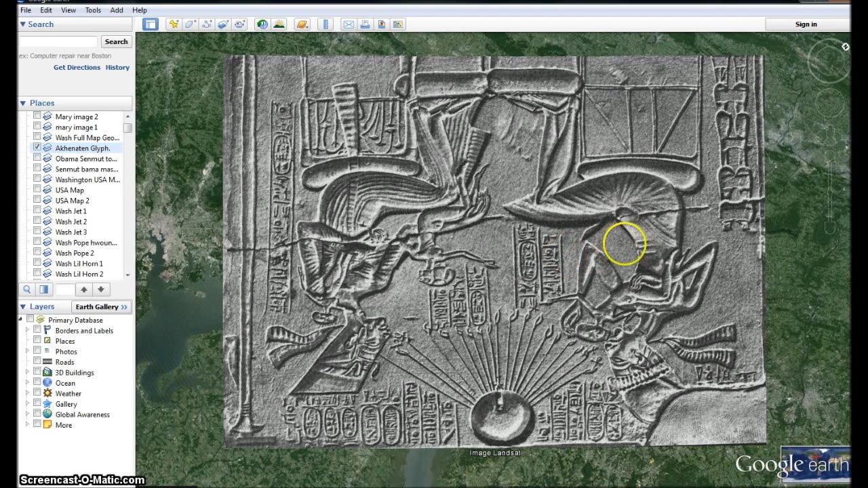Check the Wash Pope 2 checkbox
868x488 pixels.
pos(37,253)
